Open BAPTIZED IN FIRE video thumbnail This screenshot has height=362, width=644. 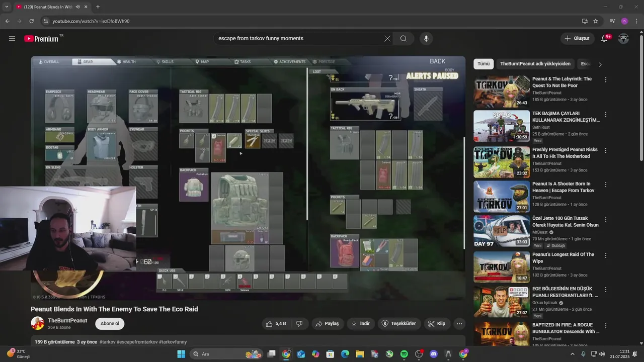point(502,335)
